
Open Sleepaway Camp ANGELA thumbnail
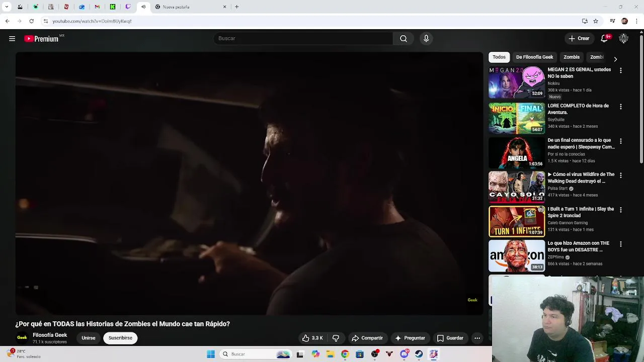(x=517, y=153)
